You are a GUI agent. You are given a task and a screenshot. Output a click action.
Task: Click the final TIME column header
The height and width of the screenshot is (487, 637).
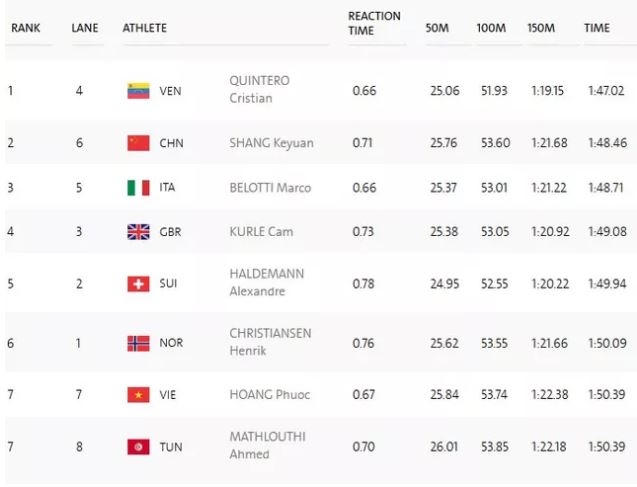(597, 28)
